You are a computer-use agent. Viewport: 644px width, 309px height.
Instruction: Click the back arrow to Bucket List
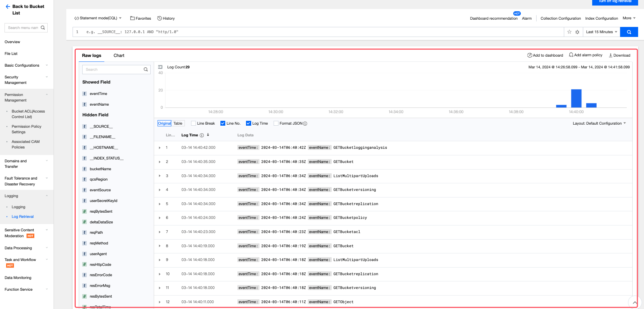tap(8, 7)
